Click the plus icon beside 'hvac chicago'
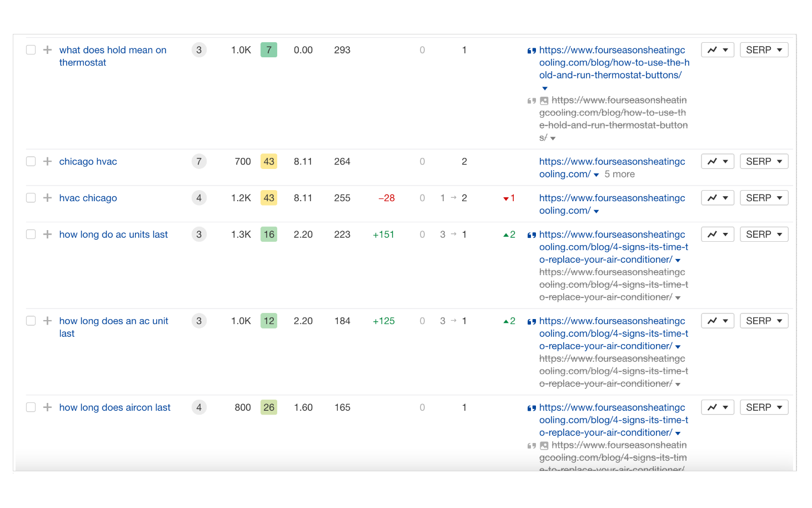 (47, 198)
